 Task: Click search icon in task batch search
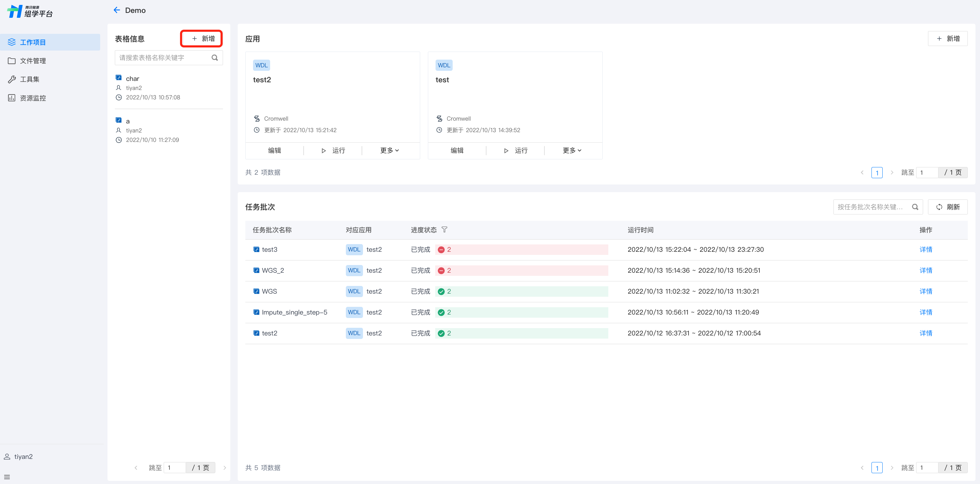click(915, 207)
